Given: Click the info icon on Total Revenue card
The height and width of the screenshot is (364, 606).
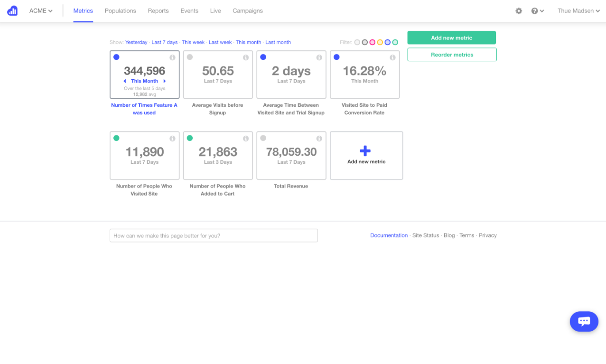Looking at the screenshot, I should point(319,138).
